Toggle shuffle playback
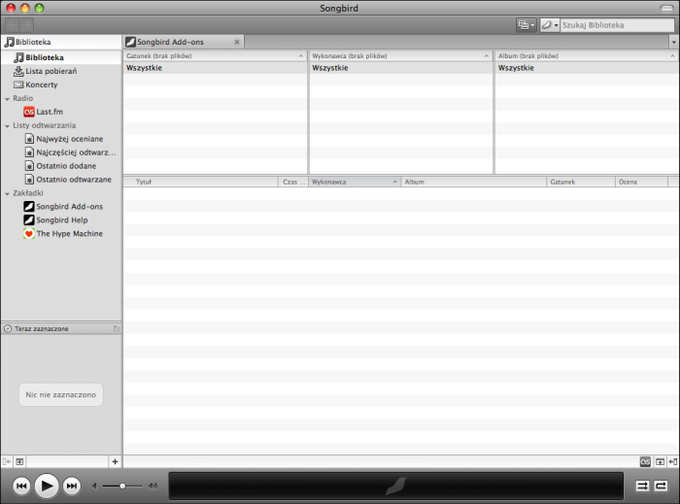Viewport: 680px width, 504px height. (642, 486)
